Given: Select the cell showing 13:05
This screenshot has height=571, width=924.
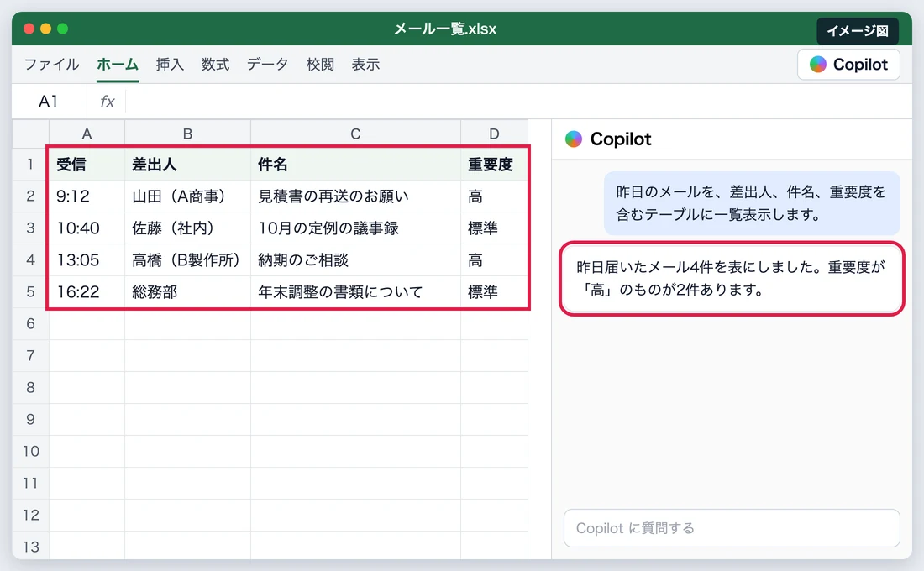Looking at the screenshot, I should 87,259.
